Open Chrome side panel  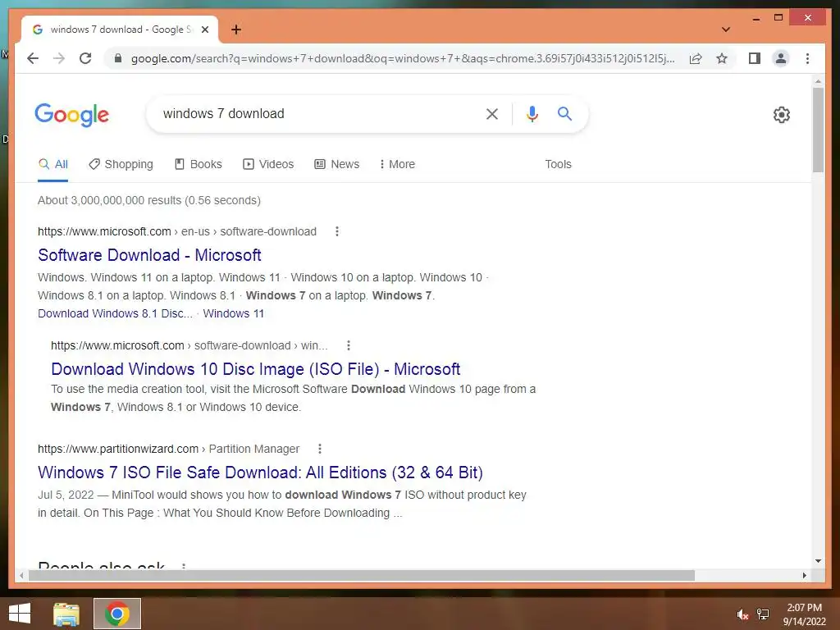tap(755, 58)
